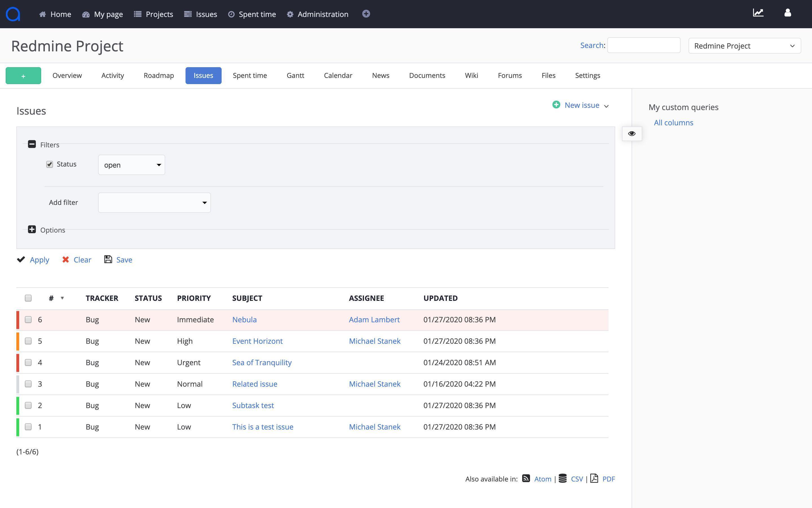
Task: Open the Redmine Project selector dropdown
Action: pyautogui.click(x=745, y=46)
